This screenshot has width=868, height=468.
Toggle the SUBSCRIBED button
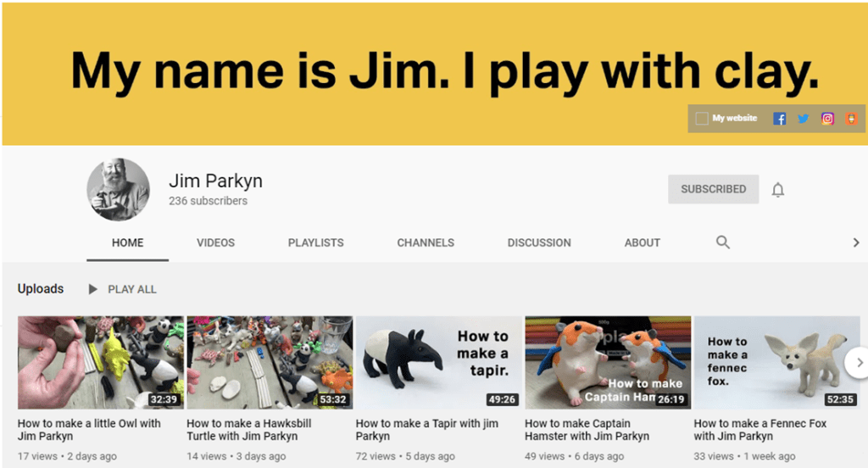pyautogui.click(x=713, y=189)
